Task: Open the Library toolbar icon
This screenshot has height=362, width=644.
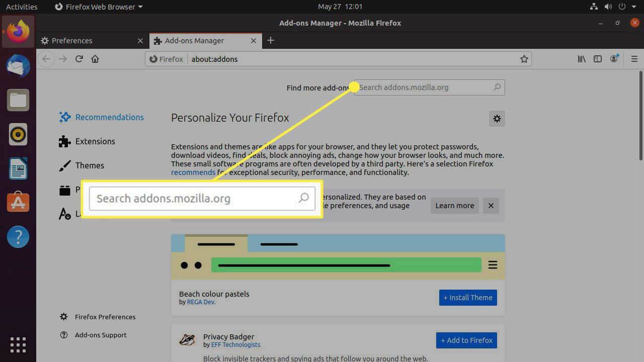Action: tap(582, 59)
